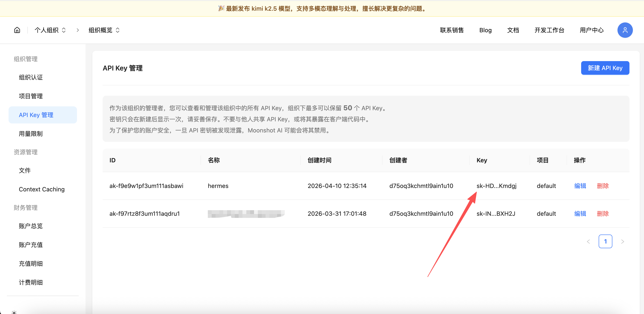Open 项目管理 in the sidebar
The width and height of the screenshot is (644, 314).
tap(31, 96)
